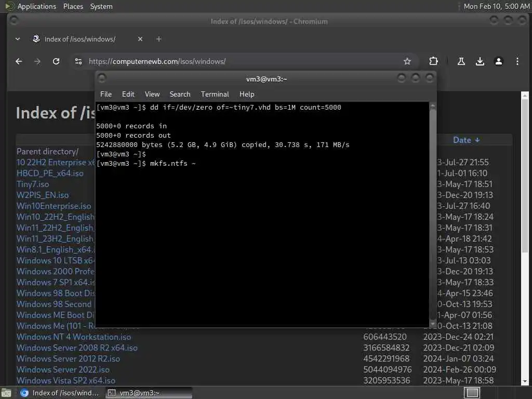Open Win11_23H2_English link

pyautogui.click(x=56, y=238)
